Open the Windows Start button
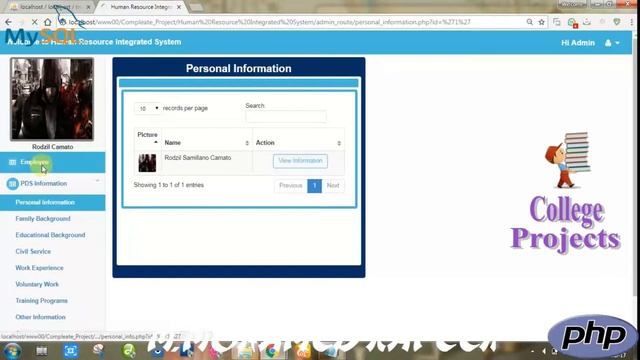 [12, 351]
